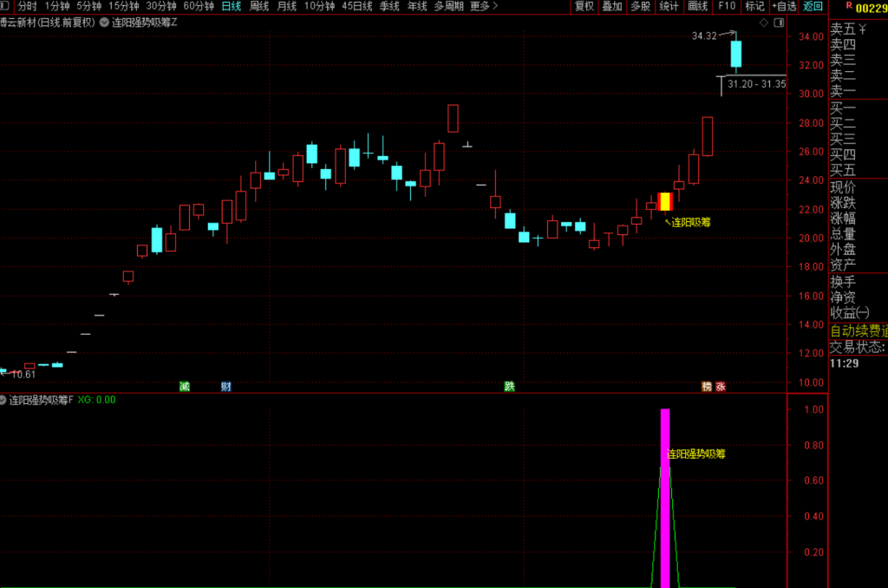The image size is (888, 588).
Task: Click the R margin indicator icon
Action: pyautogui.click(x=848, y=6)
